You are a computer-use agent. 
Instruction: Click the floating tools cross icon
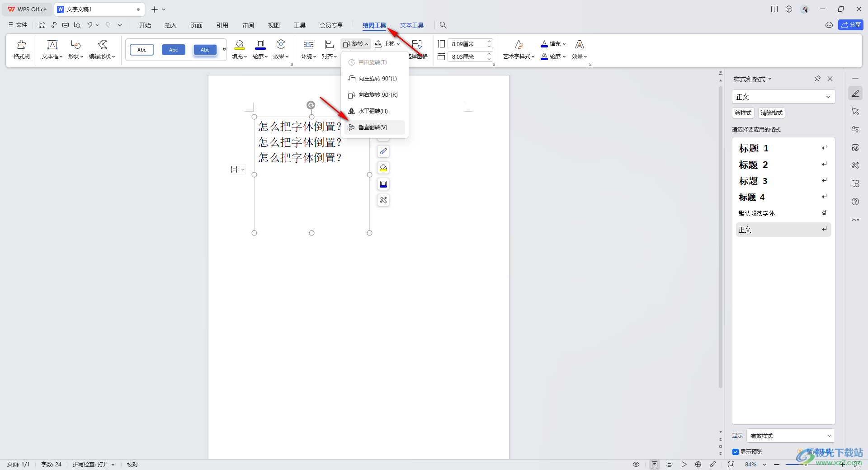[x=383, y=200]
